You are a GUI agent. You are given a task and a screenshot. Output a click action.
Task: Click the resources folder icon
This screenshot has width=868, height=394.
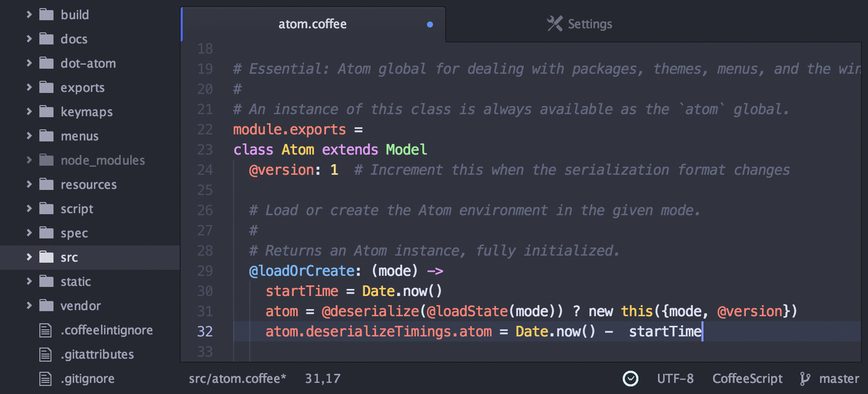tap(46, 184)
